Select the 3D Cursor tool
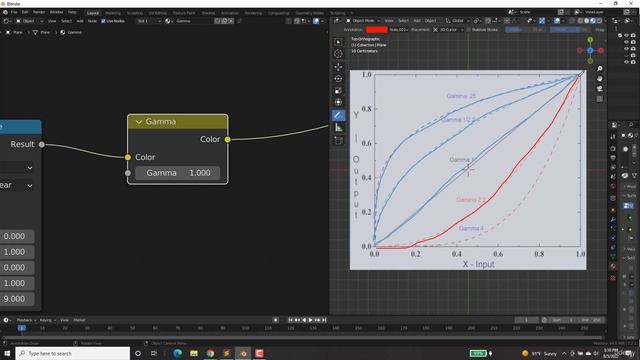Viewport: 640px width, 360px height. click(338, 54)
